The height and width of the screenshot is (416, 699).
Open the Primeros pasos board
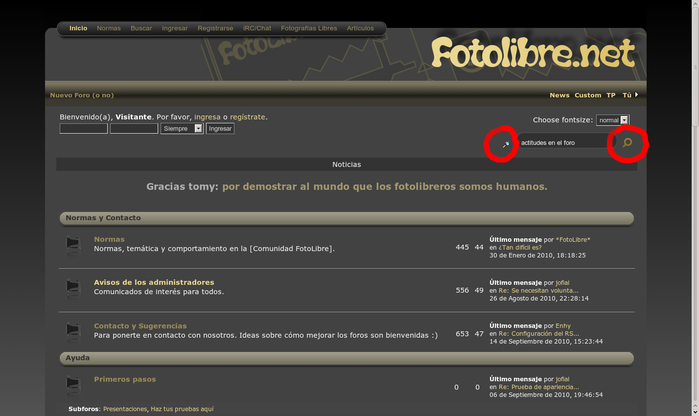tap(125, 379)
